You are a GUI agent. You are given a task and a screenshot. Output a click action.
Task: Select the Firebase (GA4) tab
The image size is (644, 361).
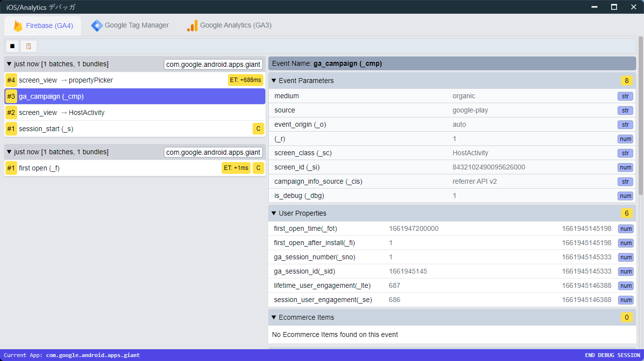tap(43, 26)
